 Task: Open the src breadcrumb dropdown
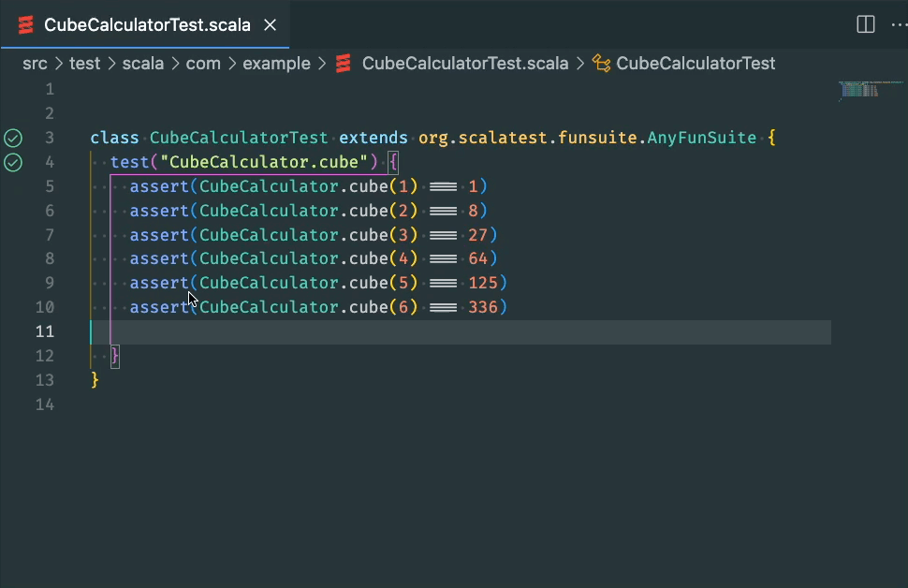[35, 63]
